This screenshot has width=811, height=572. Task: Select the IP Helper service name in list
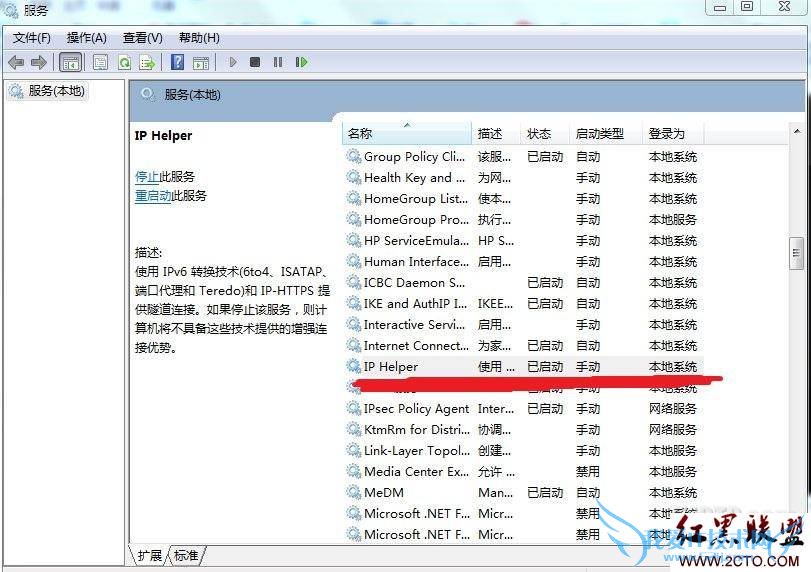(x=391, y=367)
